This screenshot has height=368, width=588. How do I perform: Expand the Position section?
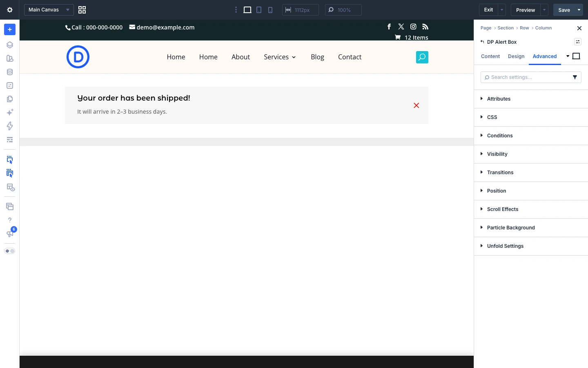531,191
